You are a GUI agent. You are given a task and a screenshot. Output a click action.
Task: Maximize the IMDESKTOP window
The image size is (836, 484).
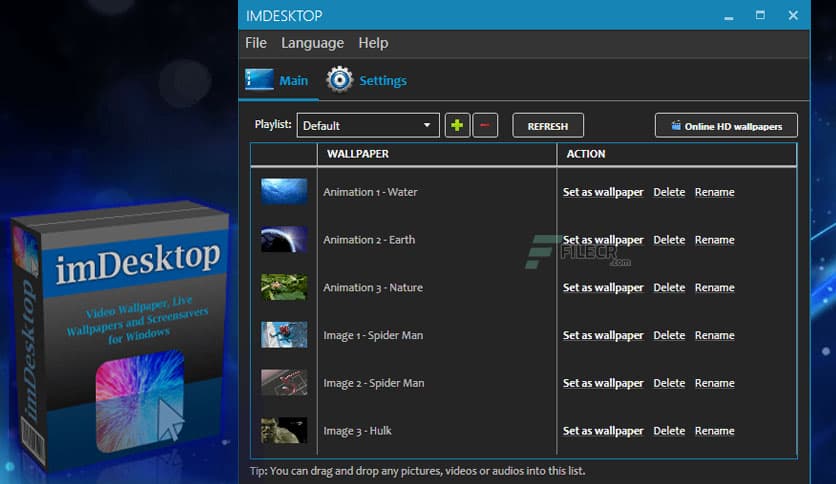pyautogui.click(x=760, y=15)
